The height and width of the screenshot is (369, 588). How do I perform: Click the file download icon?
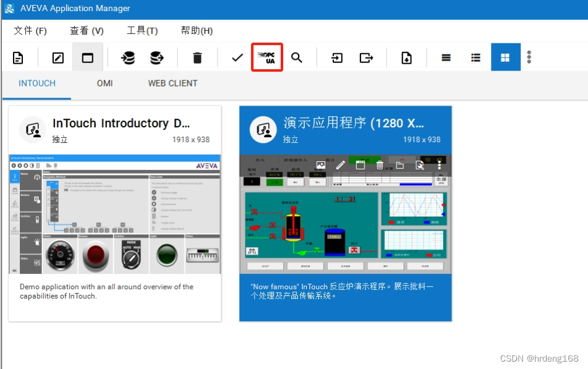click(406, 57)
